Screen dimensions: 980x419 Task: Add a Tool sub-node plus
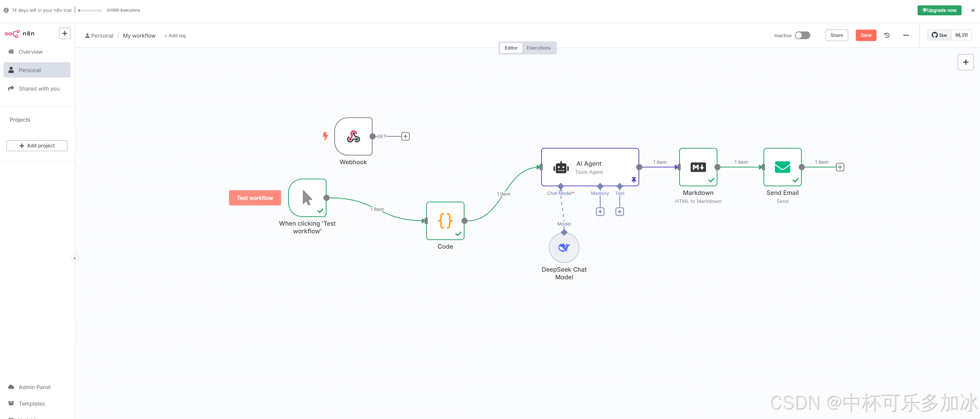coord(619,212)
